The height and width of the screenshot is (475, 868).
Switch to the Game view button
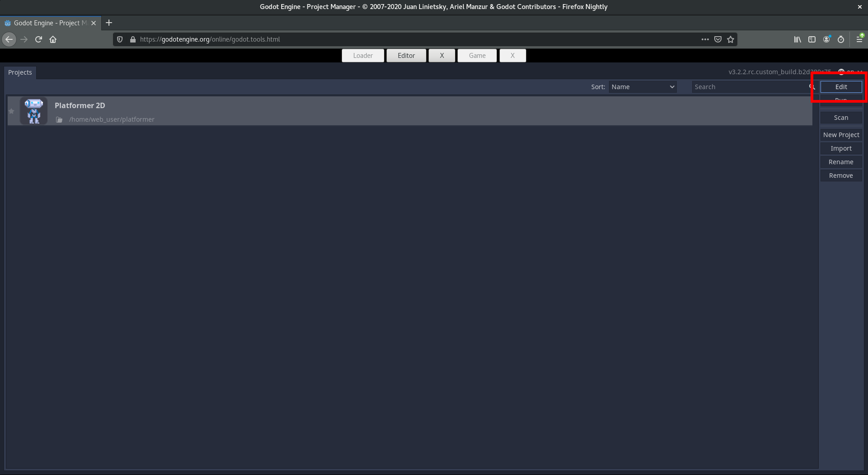477,56
